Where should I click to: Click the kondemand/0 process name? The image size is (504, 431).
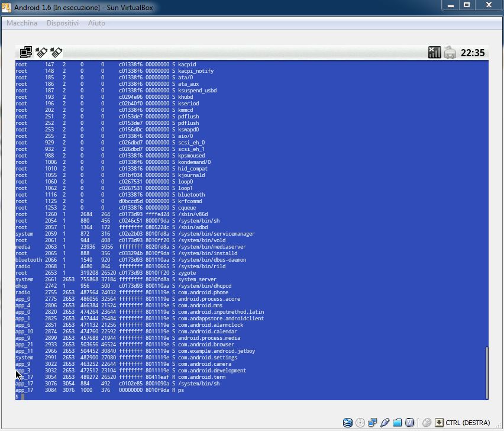pyautogui.click(x=195, y=162)
